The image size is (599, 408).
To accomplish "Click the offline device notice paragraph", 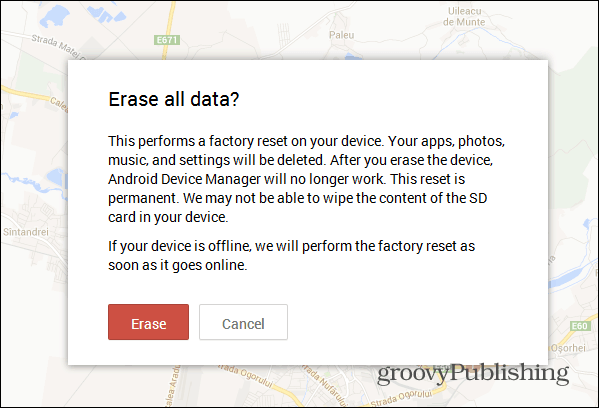I will (x=291, y=255).
